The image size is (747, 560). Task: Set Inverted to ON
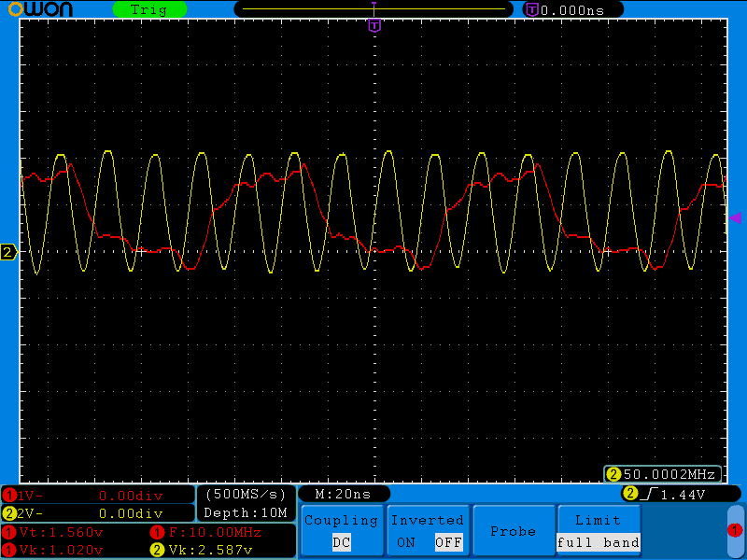(405, 542)
